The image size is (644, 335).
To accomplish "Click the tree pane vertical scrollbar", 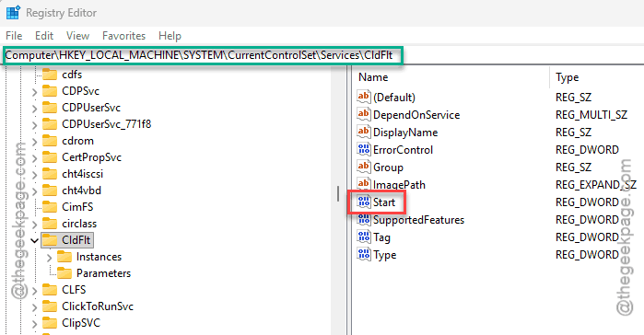I will (338, 201).
